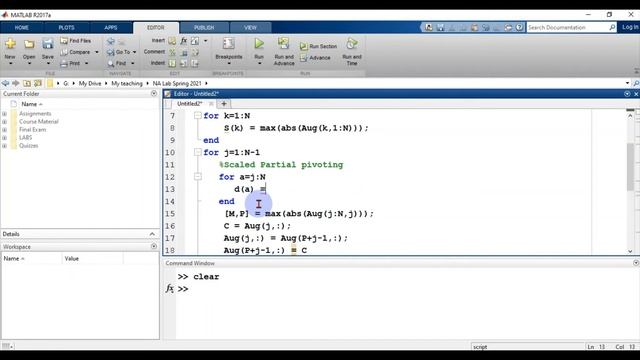Viewport: 640px width, 360px height.
Task: Sort Current Folder by Name column header
Action: tap(32, 104)
